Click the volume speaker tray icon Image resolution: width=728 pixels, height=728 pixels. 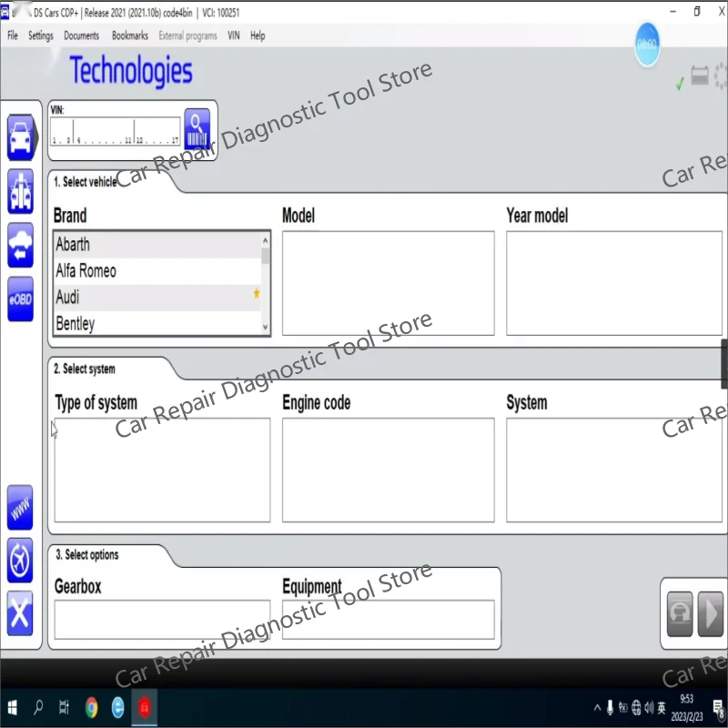pos(649,708)
